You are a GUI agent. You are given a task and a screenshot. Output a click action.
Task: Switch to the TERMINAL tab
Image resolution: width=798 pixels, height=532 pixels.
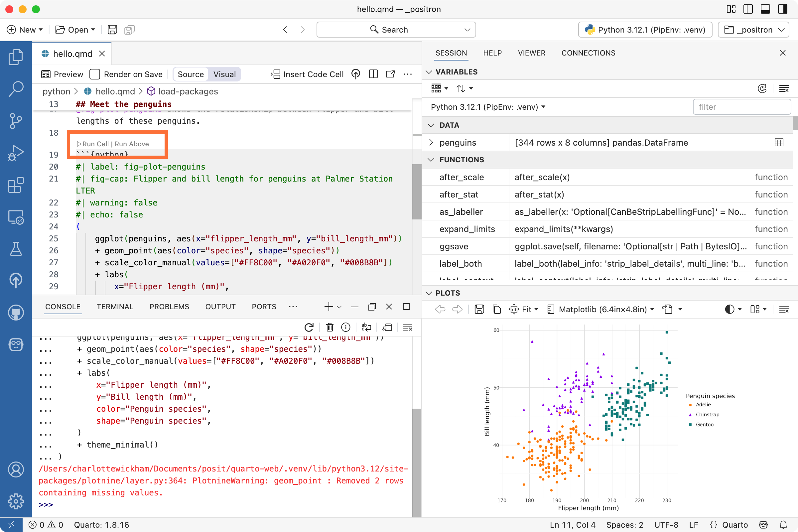click(x=115, y=306)
